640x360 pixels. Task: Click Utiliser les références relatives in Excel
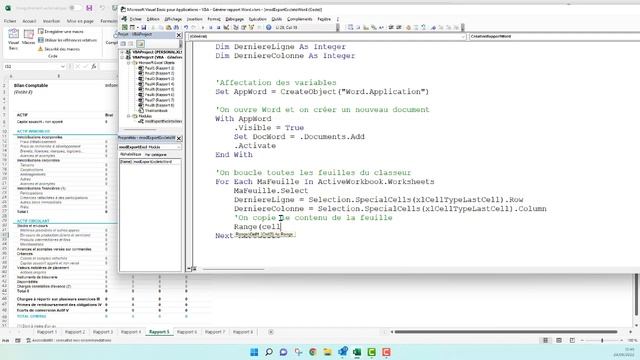[67, 40]
